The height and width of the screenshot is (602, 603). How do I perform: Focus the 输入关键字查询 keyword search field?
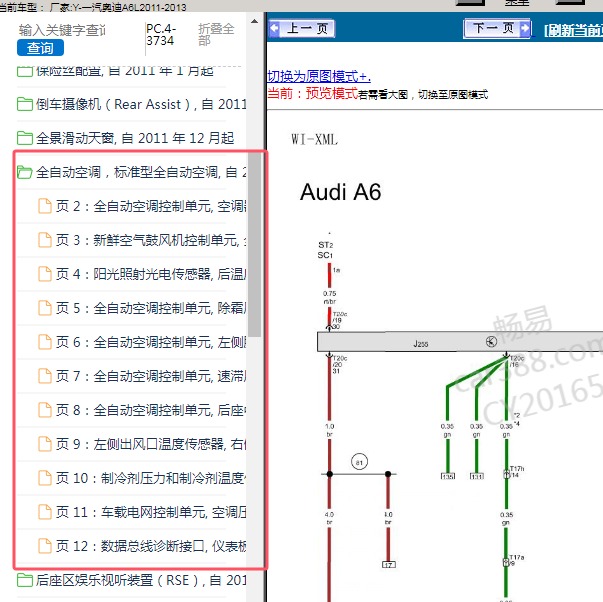[62, 30]
